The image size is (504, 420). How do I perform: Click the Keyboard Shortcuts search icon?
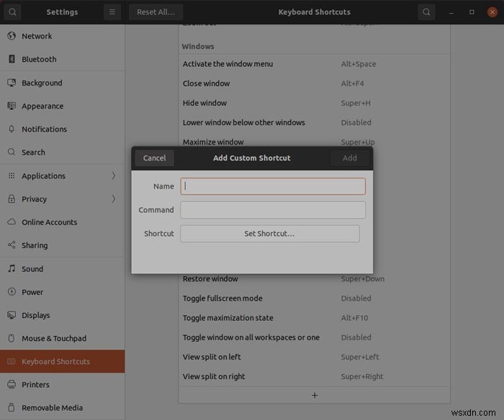[x=427, y=12]
